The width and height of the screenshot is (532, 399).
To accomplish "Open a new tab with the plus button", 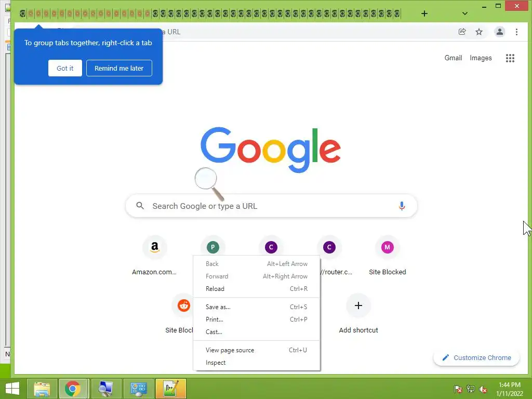I will point(424,14).
